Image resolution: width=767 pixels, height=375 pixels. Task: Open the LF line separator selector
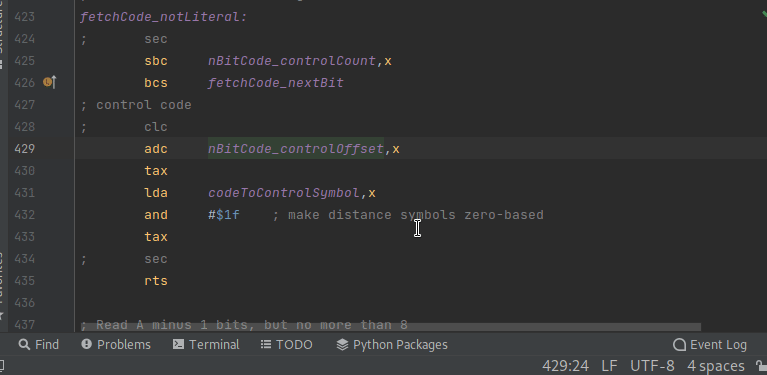(x=609, y=366)
